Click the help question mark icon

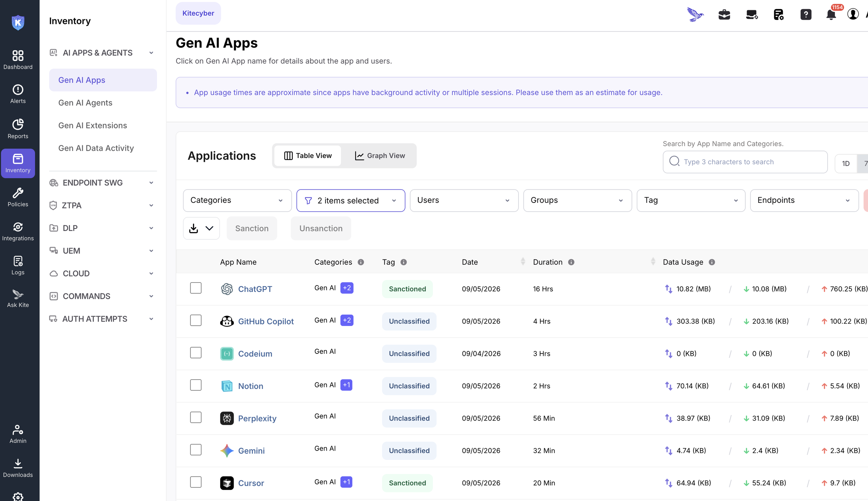point(806,14)
